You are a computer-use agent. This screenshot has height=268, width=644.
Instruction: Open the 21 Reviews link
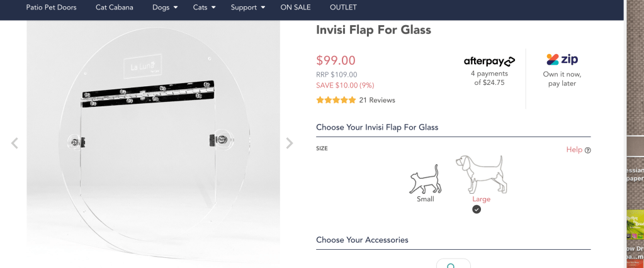click(x=377, y=100)
